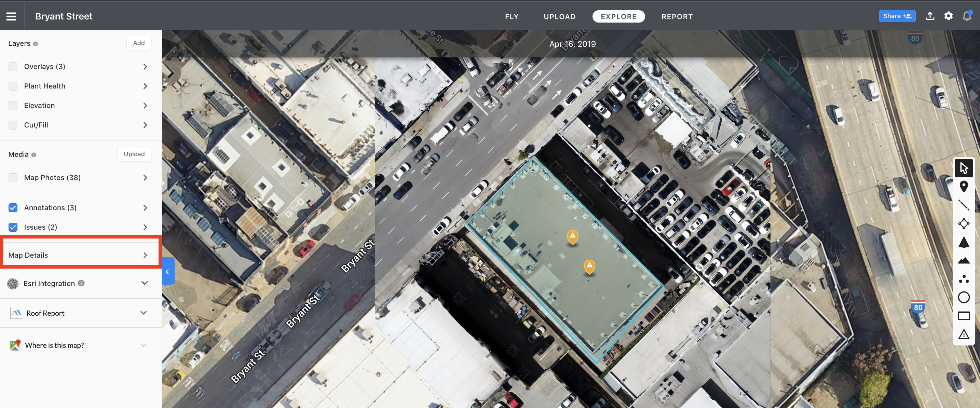Expand the Cut/Fill chevron
The height and width of the screenshot is (408, 980).
tap(145, 125)
